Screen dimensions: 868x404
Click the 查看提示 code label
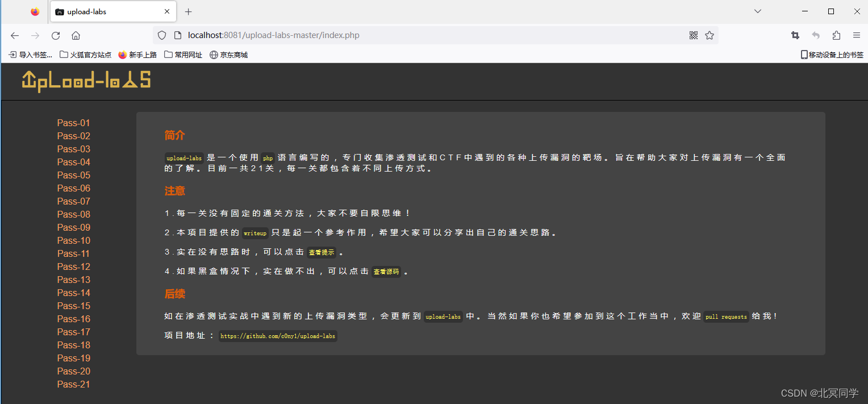(322, 252)
